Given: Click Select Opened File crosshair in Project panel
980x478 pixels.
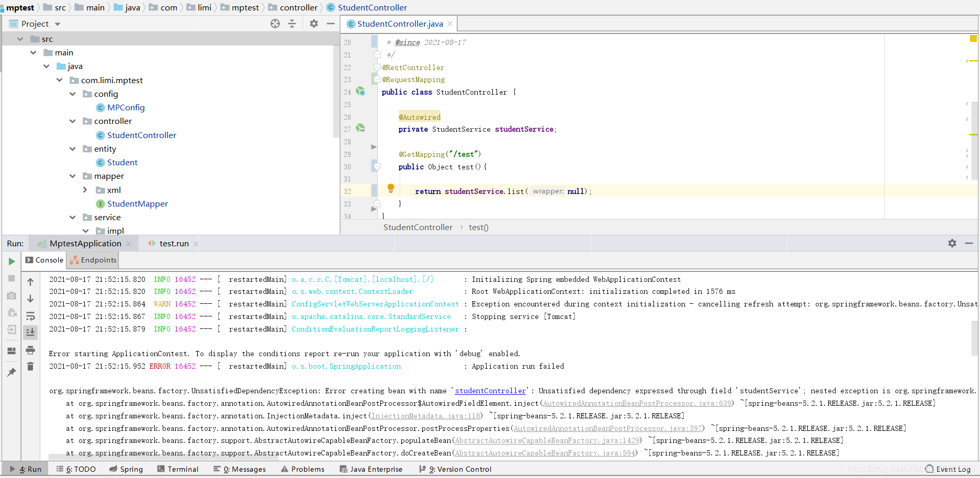Looking at the screenshot, I should (x=275, y=24).
